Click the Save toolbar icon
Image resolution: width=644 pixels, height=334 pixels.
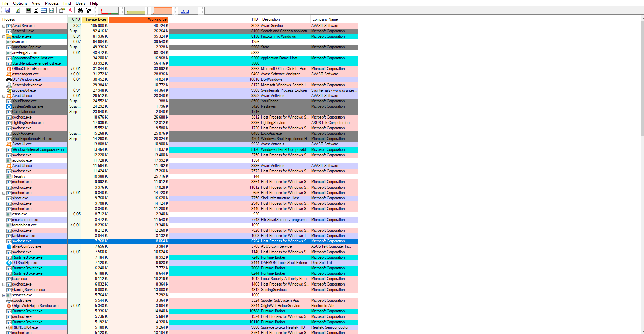(x=7, y=10)
